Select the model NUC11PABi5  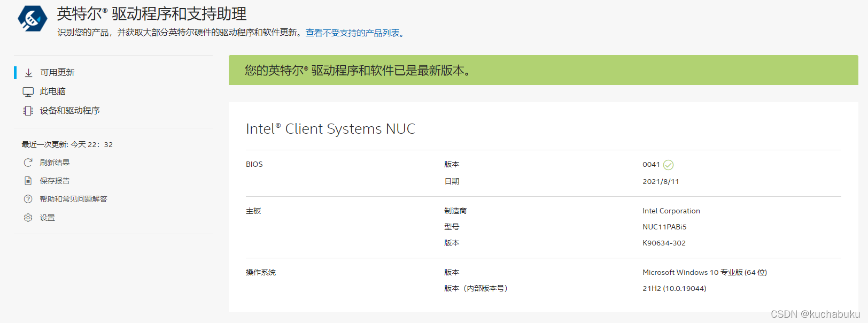[x=664, y=227]
